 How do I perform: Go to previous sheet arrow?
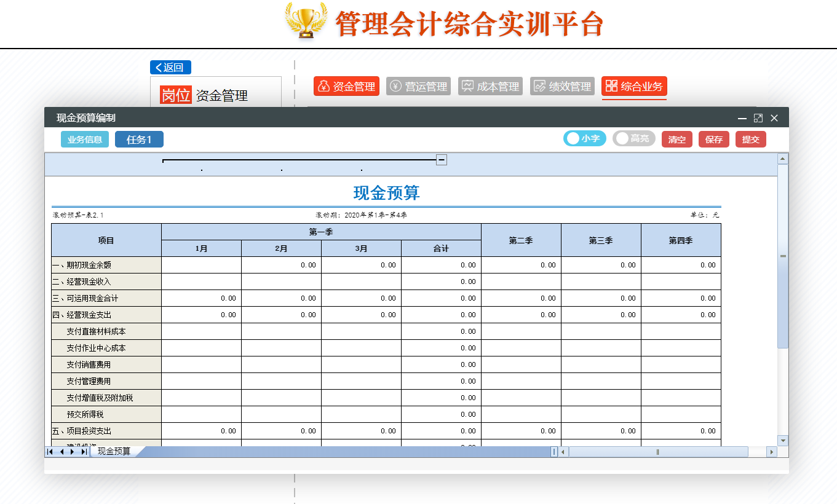pyautogui.click(x=61, y=452)
